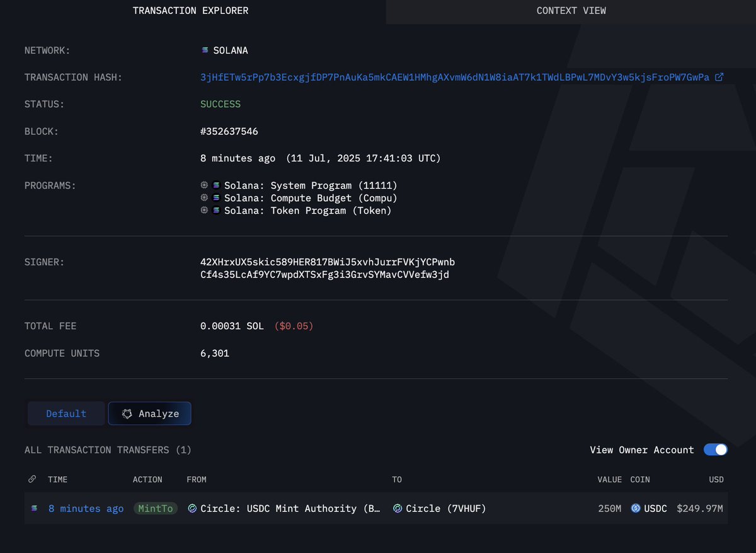Click the Circle logo beside USDC Mint Authority
This screenshot has height=553, width=756.
pyautogui.click(x=192, y=508)
